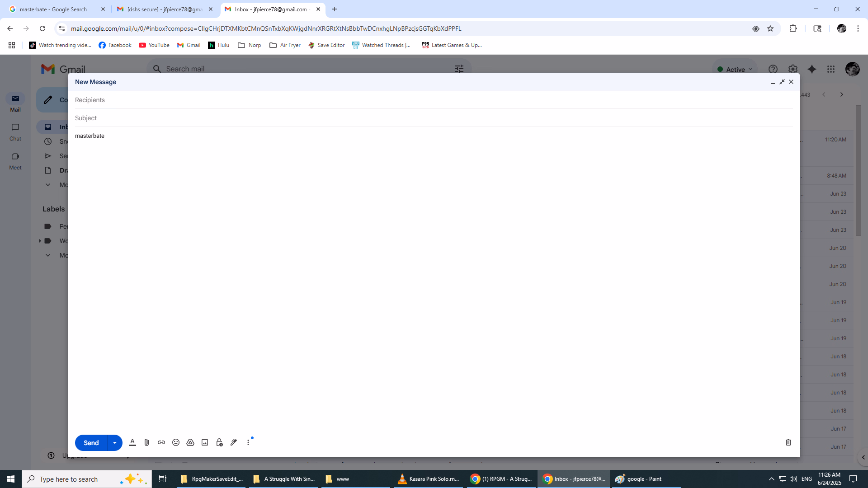868x488 pixels.
Task: Insert photo into the message
Action: tap(205, 443)
